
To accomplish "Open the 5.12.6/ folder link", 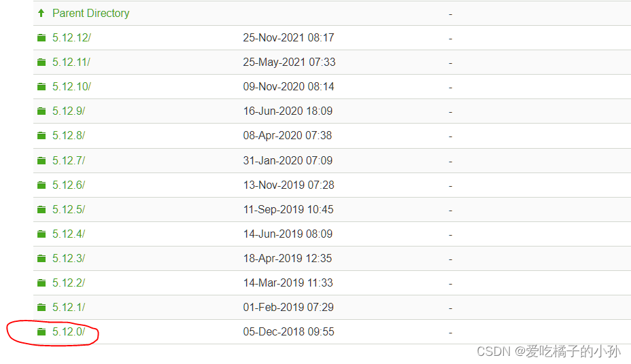I will (69, 185).
